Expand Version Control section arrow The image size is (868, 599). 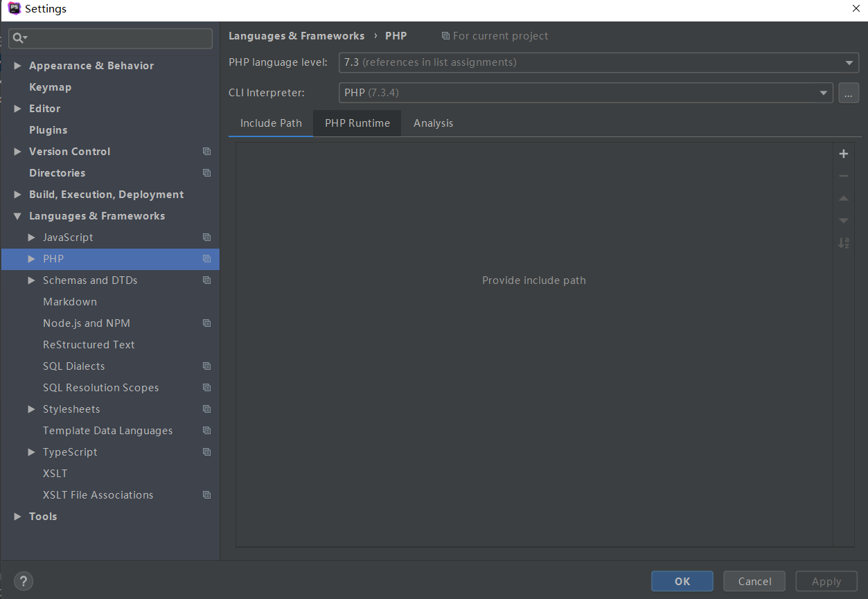click(x=18, y=152)
